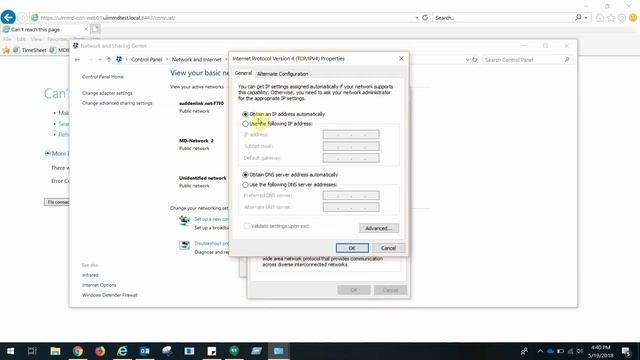Open Internet Explorer Home icon

click(x=600, y=18)
